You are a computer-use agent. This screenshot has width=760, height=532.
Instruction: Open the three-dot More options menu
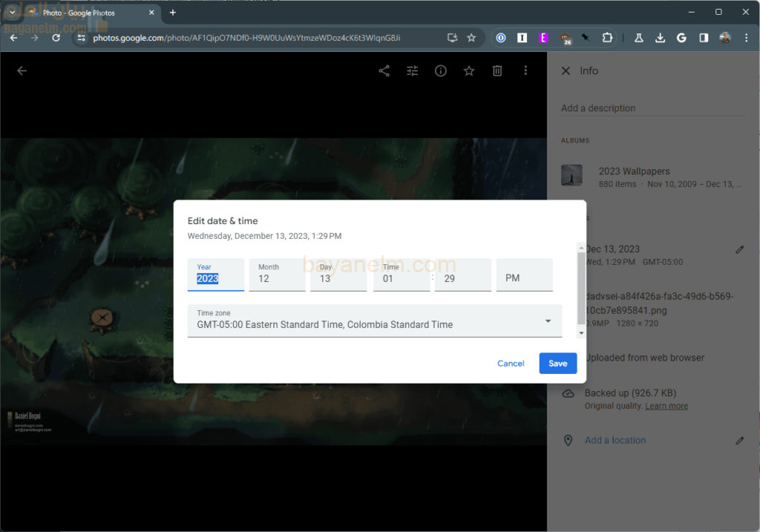(525, 71)
